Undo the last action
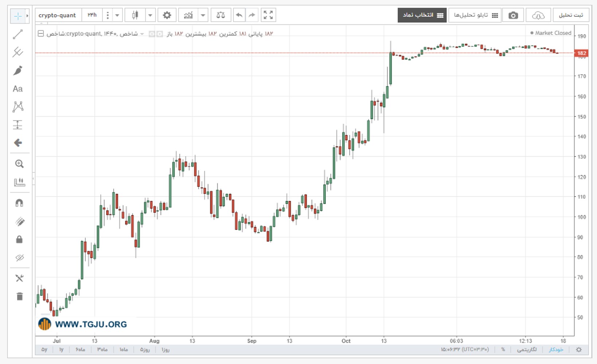The height and width of the screenshot is (364, 597). coord(239,15)
